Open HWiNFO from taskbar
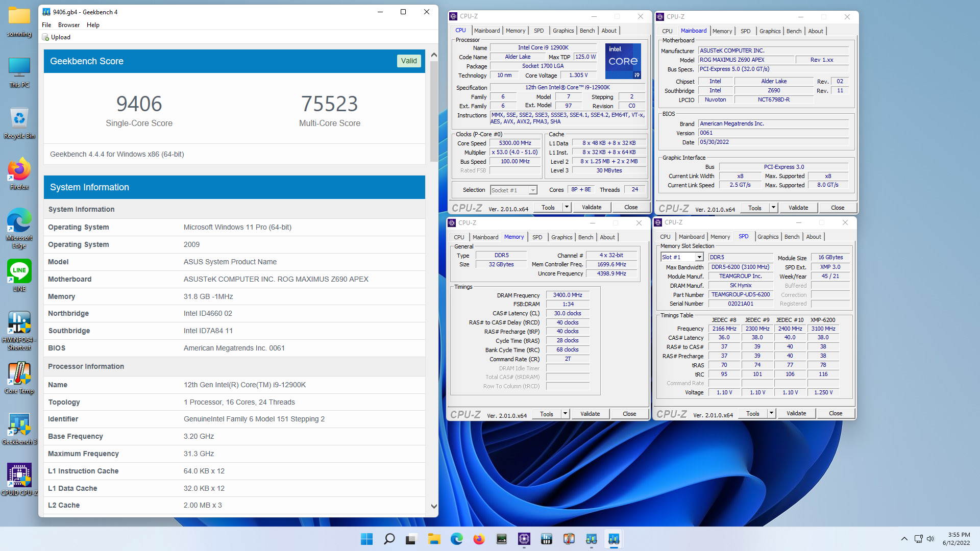This screenshot has width=980, height=551. pos(546,539)
